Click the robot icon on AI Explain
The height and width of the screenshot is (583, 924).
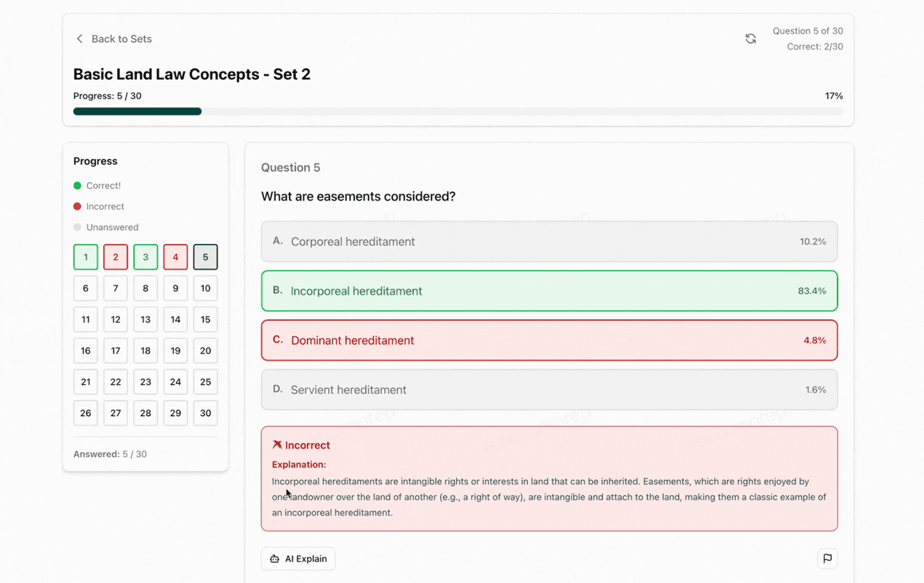pos(275,559)
